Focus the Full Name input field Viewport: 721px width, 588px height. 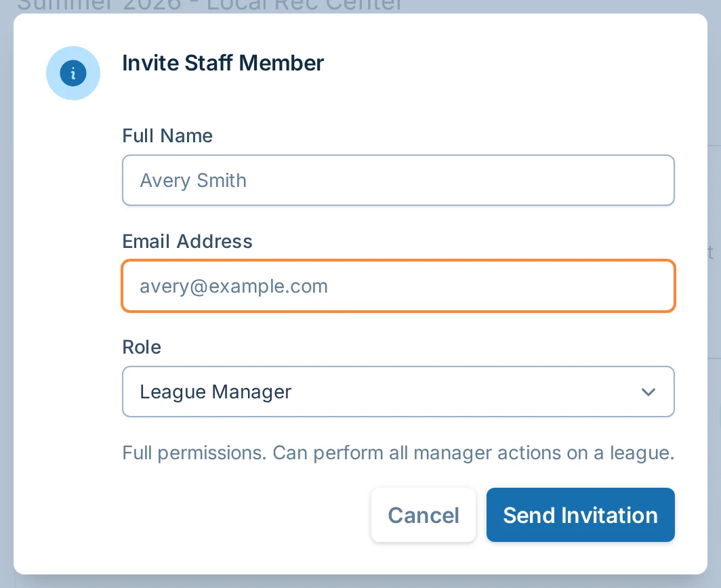coord(398,180)
